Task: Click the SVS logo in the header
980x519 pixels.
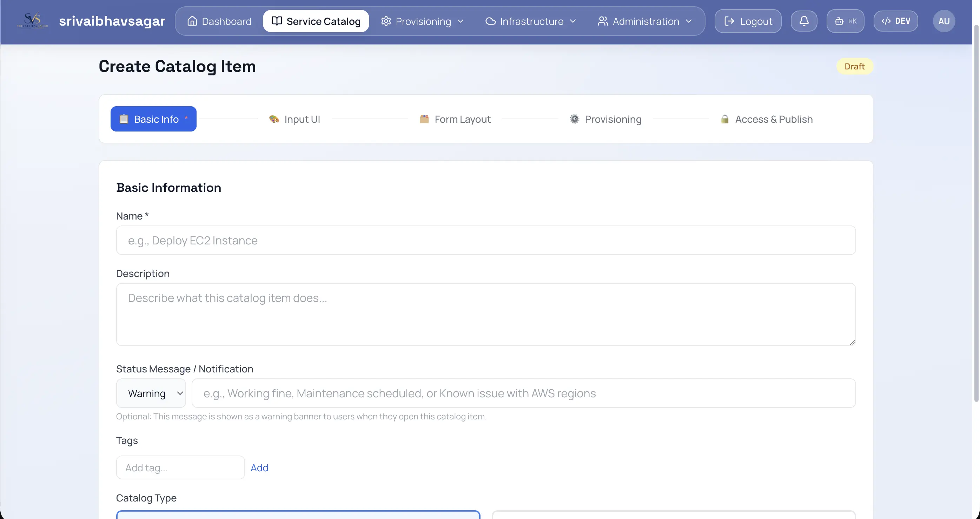Action: (32, 21)
